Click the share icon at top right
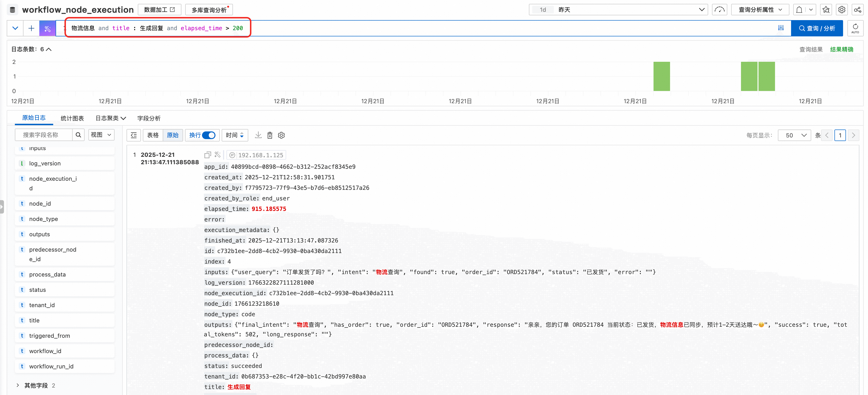 tap(857, 10)
